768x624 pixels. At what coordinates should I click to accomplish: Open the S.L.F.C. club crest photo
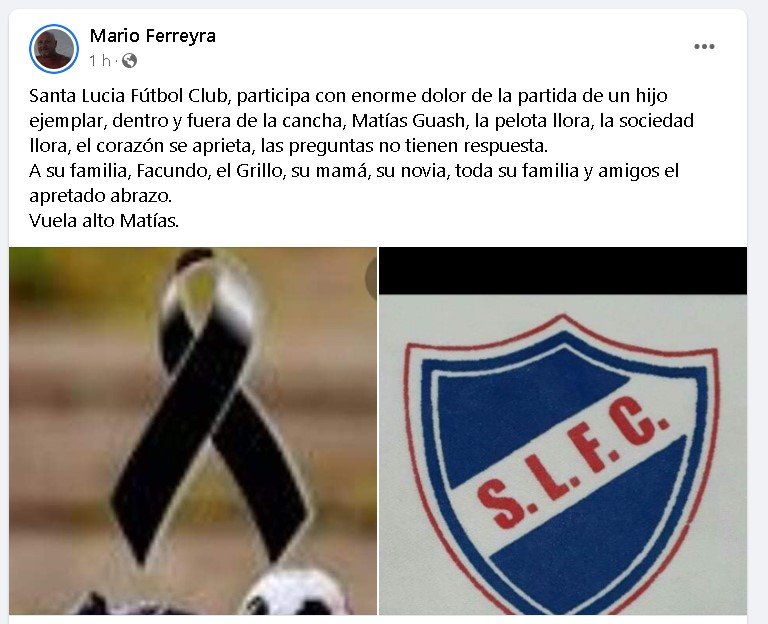[563, 431]
